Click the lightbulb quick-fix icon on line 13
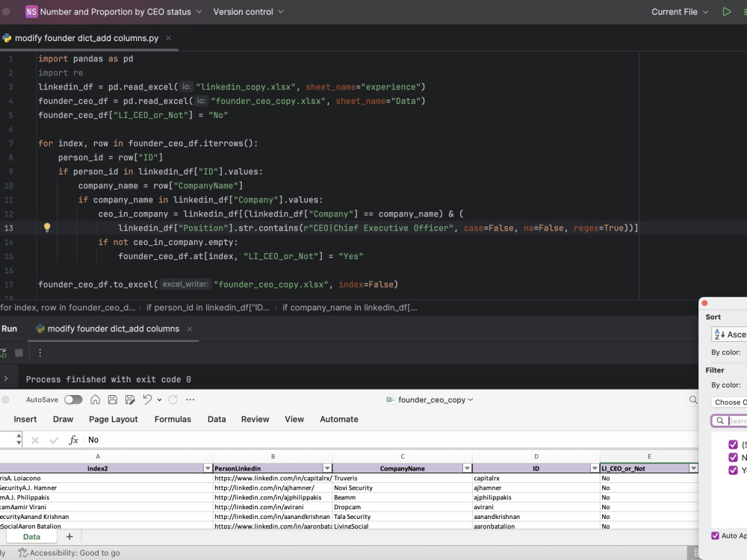 tap(47, 228)
